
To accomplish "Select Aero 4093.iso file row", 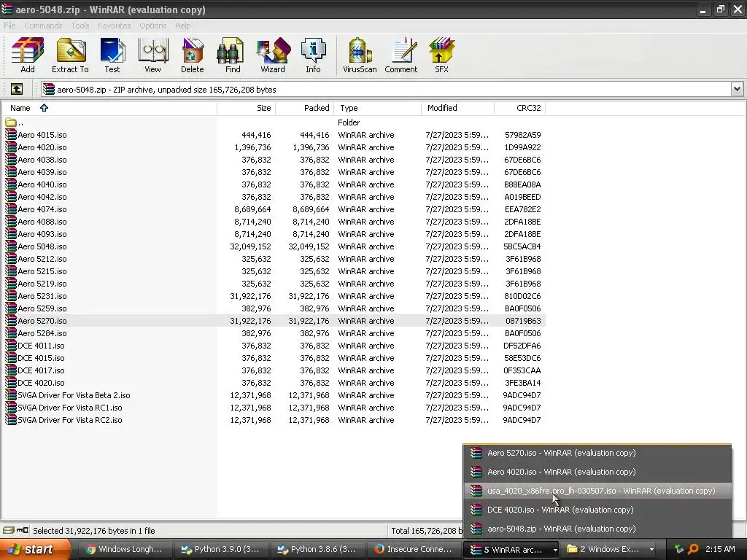I will tap(274, 234).
